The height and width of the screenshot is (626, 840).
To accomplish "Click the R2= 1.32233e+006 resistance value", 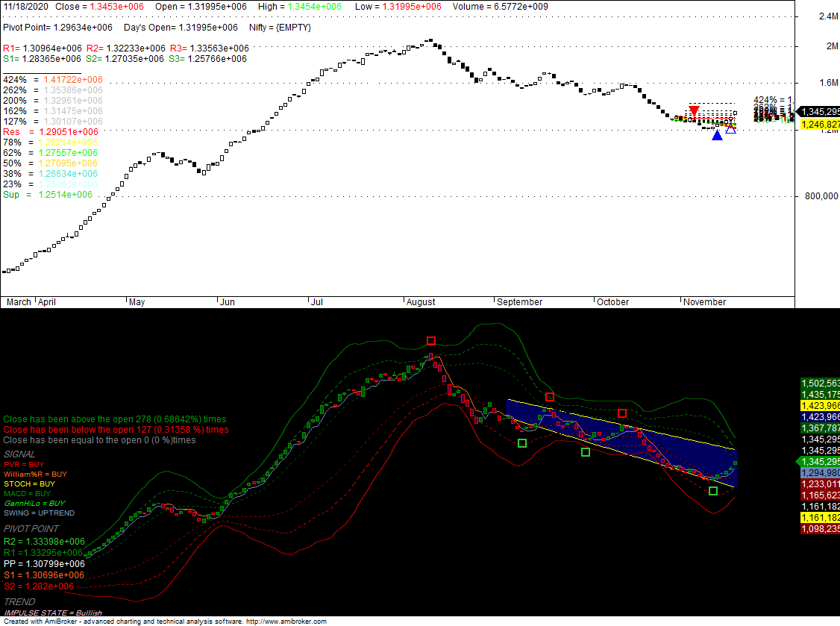I will pyautogui.click(x=126, y=48).
